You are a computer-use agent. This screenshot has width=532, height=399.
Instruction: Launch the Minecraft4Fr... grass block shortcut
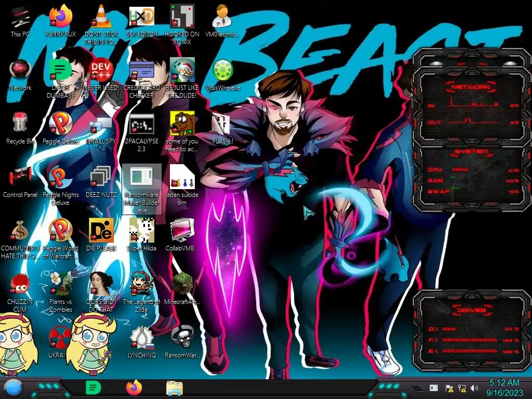pyautogui.click(x=182, y=289)
